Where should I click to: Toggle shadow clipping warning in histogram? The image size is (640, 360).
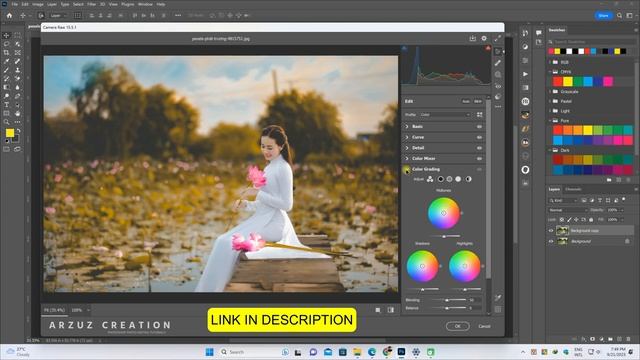[404, 48]
